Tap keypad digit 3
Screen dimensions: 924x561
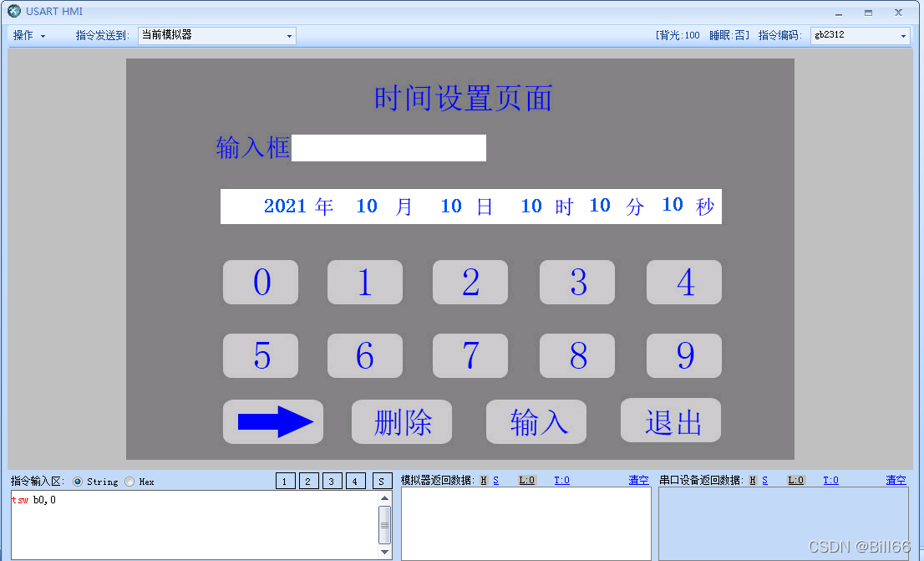point(577,282)
